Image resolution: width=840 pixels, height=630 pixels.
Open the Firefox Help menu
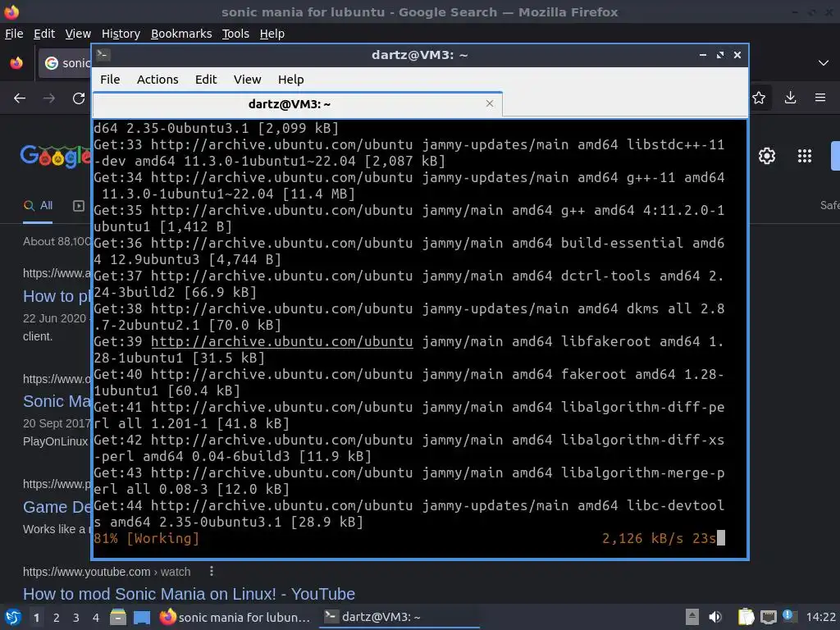click(x=272, y=34)
